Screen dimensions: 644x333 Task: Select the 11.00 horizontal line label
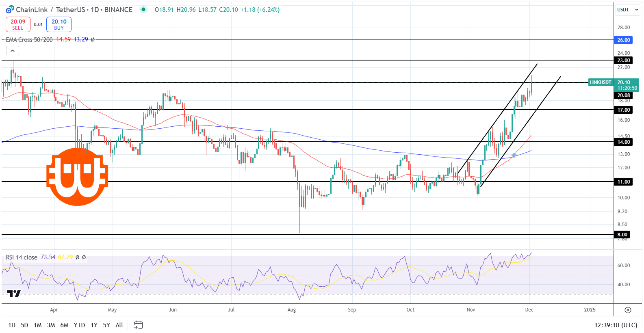(x=624, y=182)
